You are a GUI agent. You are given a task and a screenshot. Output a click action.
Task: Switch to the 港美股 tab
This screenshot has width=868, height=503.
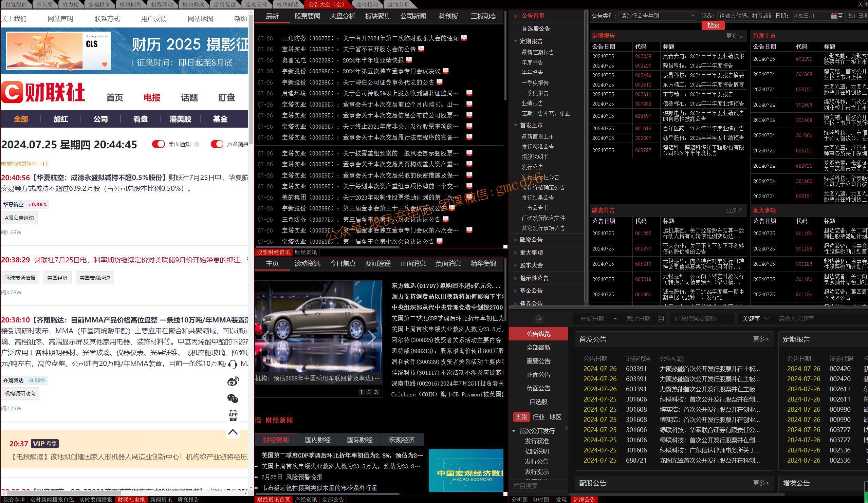click(180, 119)
